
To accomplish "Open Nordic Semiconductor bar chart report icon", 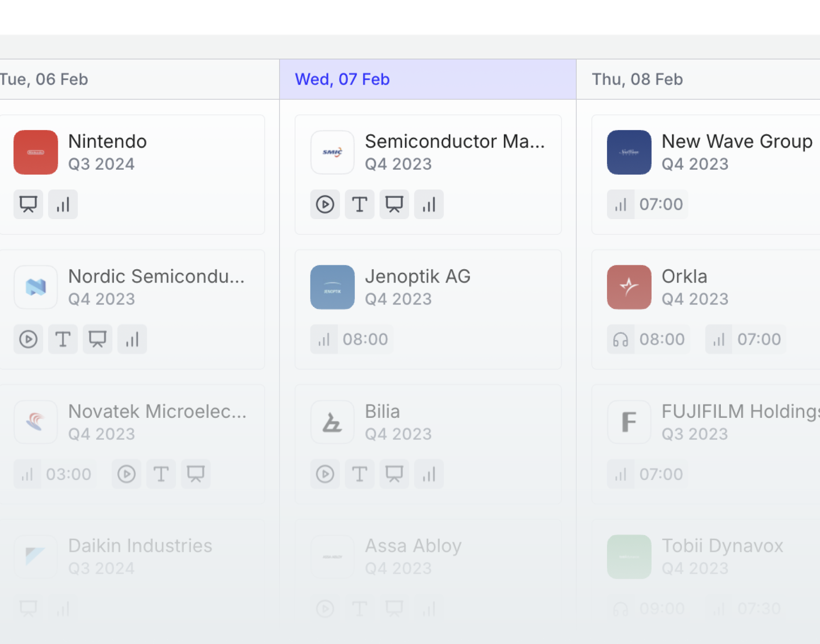I will [132, 339].
